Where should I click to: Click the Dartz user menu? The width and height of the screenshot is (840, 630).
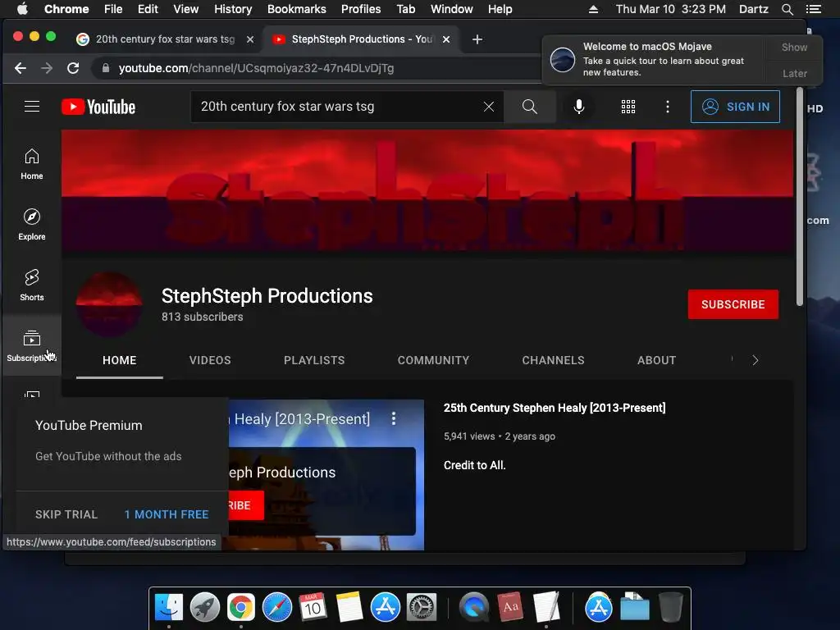coord(754,9)
